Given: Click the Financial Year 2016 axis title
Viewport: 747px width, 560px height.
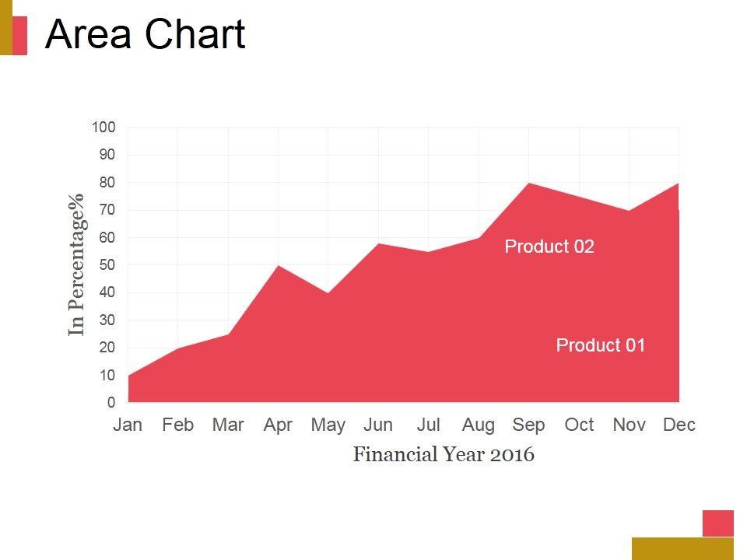Looking at the screenshot, I should 444,454.
